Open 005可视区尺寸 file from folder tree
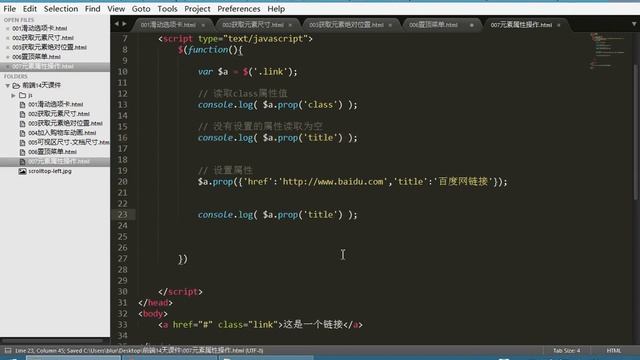The height and width of the screenshot is (360, 640). click(69, 142)
